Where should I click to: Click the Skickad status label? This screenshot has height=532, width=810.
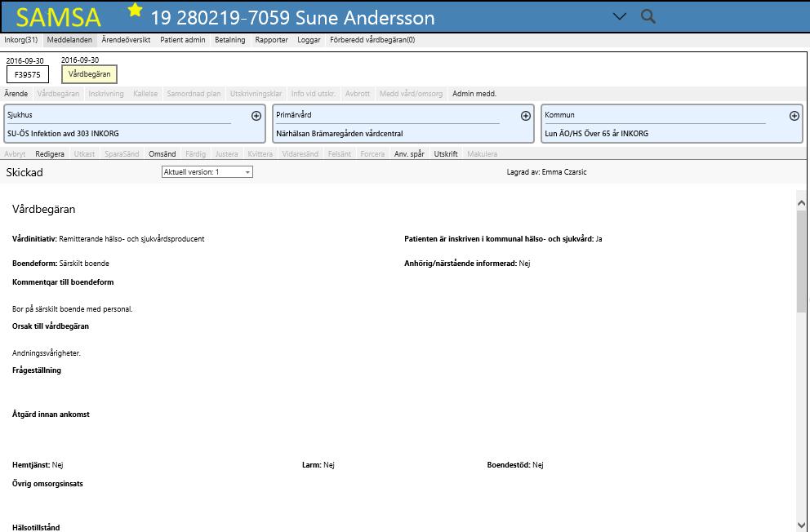[24, 172]
